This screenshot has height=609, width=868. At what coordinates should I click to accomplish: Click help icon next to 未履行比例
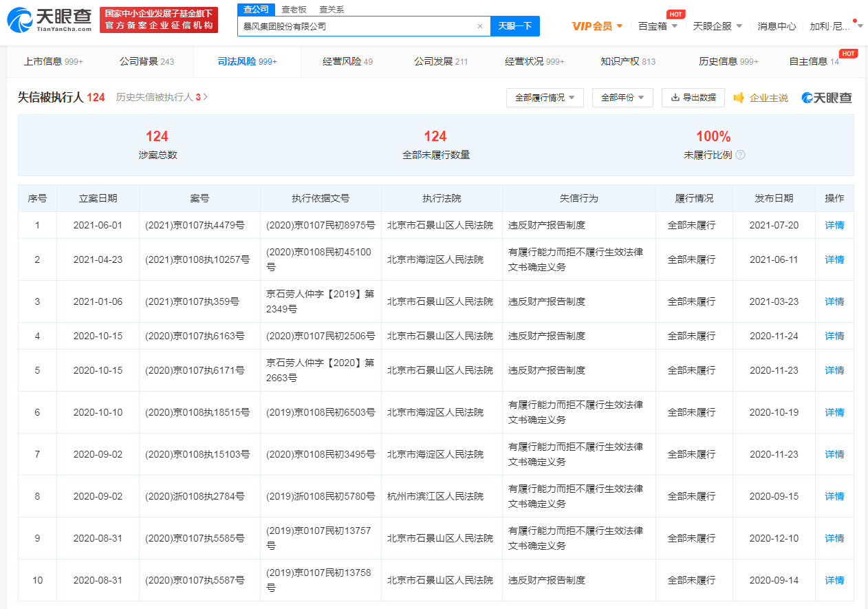coord(740,155)
